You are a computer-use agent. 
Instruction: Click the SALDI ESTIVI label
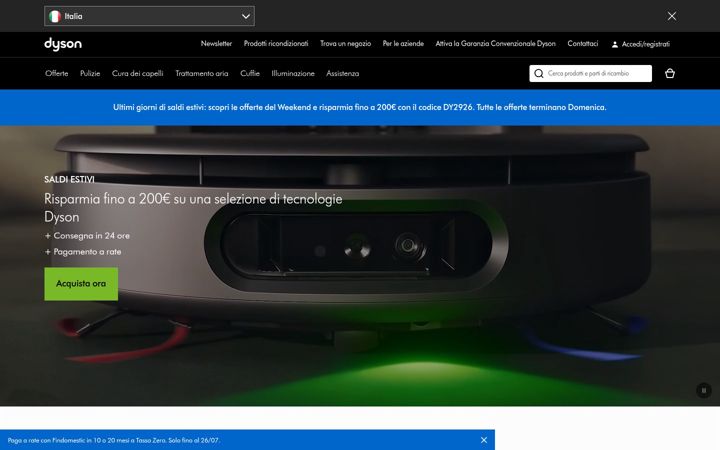(69, 179)
